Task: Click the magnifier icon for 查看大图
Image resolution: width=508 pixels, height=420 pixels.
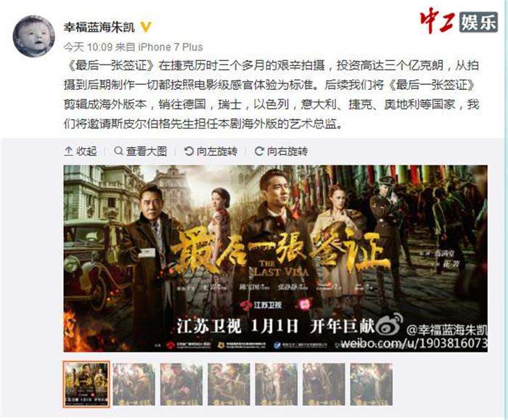Action: (x=118, y=151)
